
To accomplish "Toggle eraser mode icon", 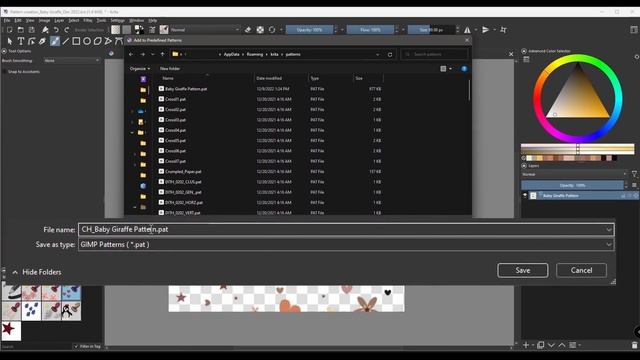I will pos(248,29).
